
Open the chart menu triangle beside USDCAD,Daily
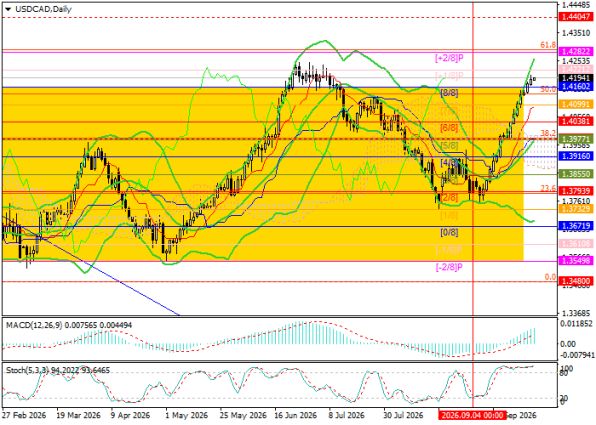click(x=8, y=10)
